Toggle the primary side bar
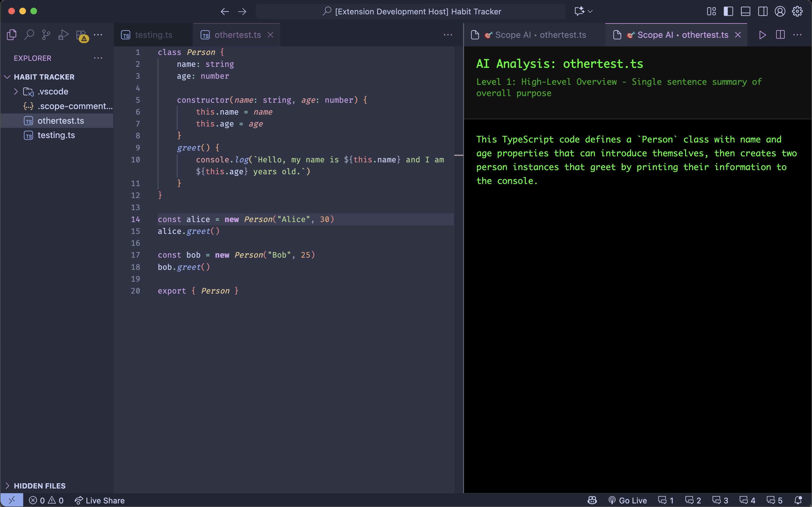 pos(728,11)
